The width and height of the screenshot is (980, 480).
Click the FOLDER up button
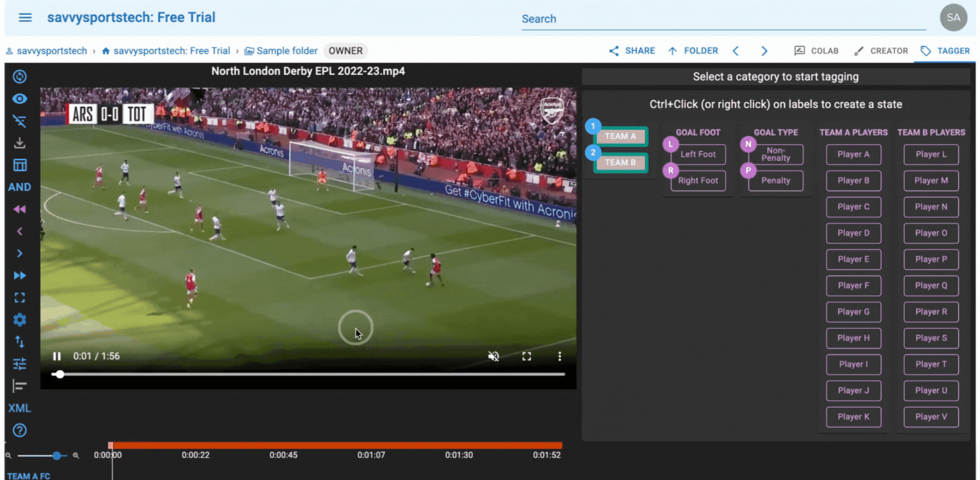click(x=693, y=51)
